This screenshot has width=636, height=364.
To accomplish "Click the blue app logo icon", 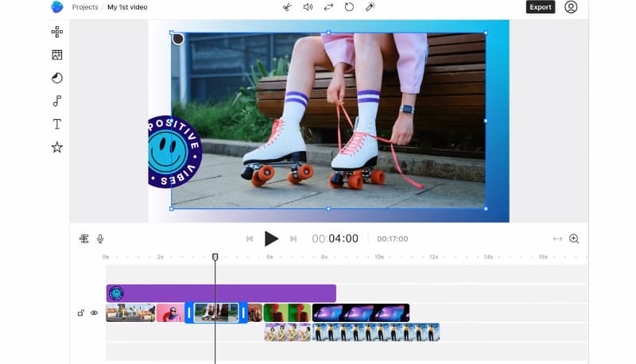I will 56,7.
